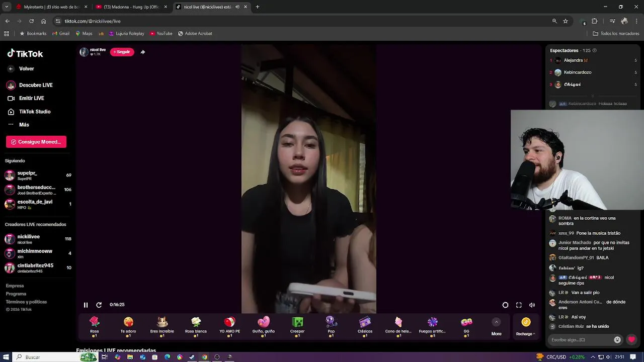The image size is (644, 362).
Task: Bookmark this page with the star icon
Action: [566, 21]
